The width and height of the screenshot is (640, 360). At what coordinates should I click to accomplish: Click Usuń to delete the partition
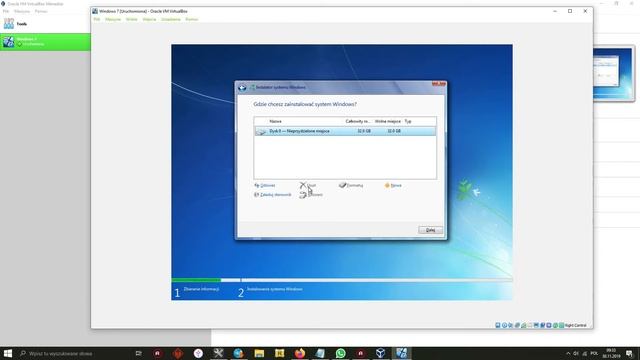point(308,185)
